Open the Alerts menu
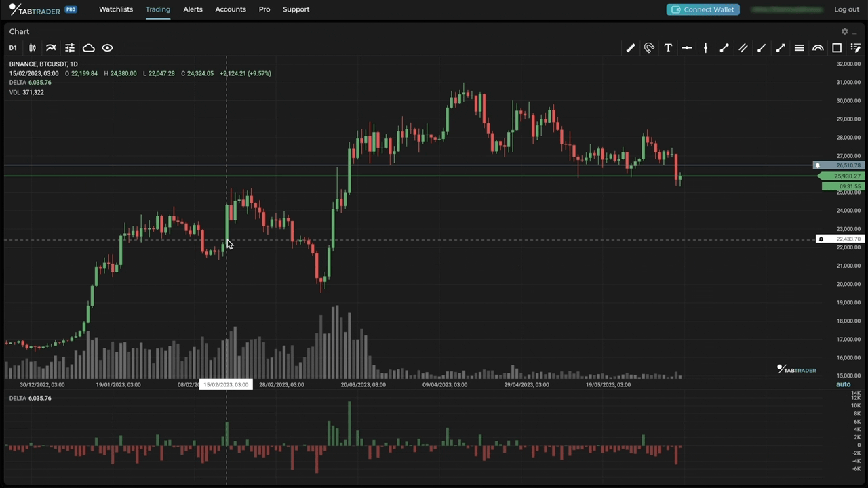The image size is (868, 488). (x=193, y=9)
